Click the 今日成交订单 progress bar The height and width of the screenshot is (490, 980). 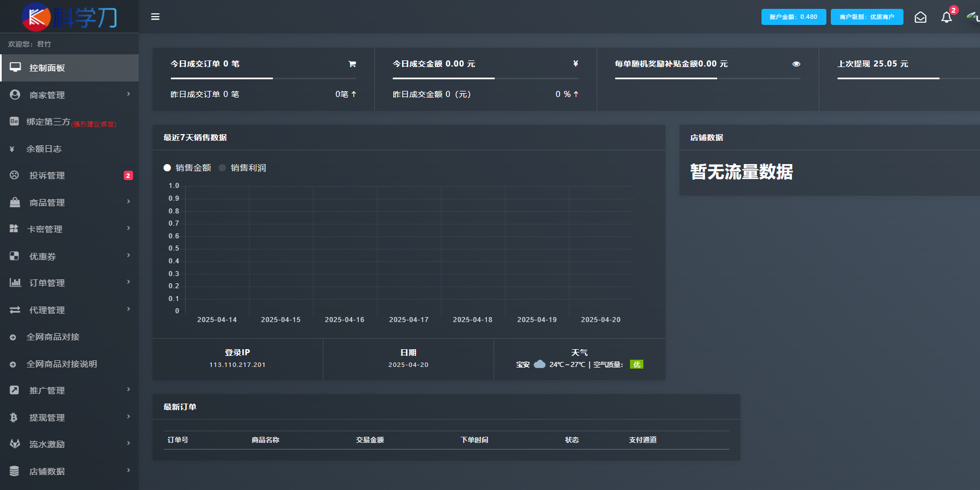pos(263,78)
